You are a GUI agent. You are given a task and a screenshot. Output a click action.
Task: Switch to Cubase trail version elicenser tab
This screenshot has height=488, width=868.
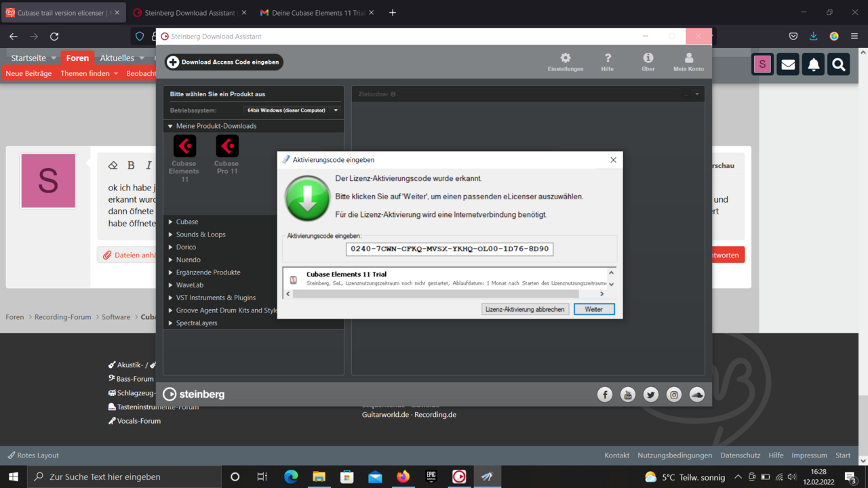pyautogui.click(x=62, y=13)
